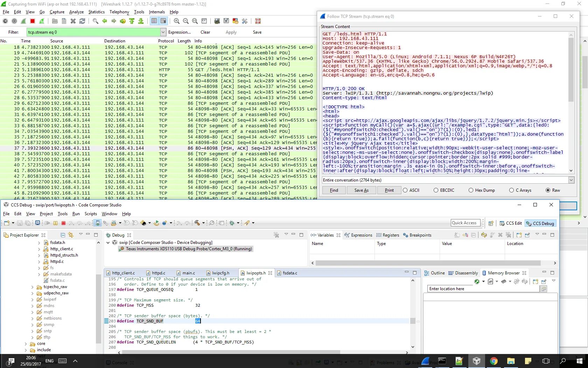Switch to CCS Debug perspective
Image resolution: width=588 pixels, height=368 pixels.
coord(540,223)
